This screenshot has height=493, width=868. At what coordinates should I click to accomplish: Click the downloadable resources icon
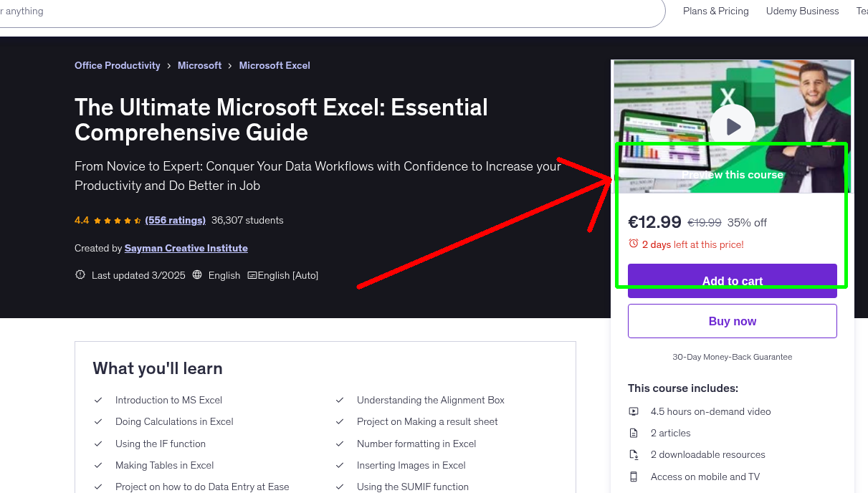point(634,454)
